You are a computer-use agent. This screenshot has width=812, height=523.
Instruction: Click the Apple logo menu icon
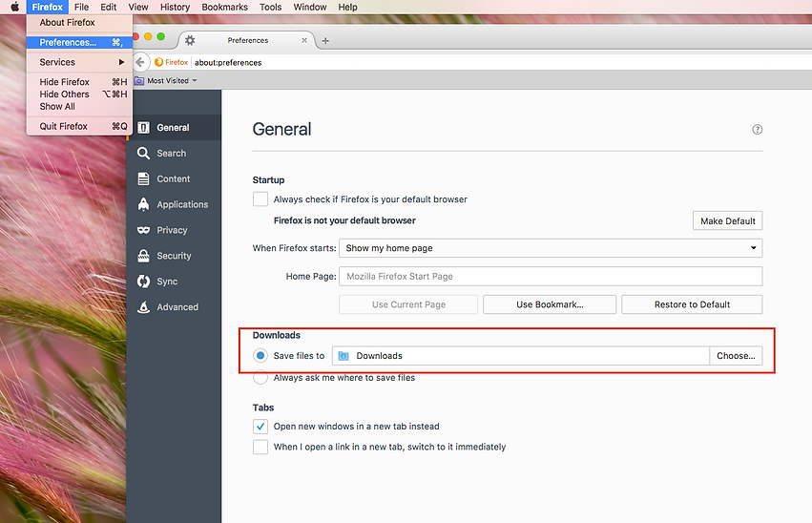(14, 7)
